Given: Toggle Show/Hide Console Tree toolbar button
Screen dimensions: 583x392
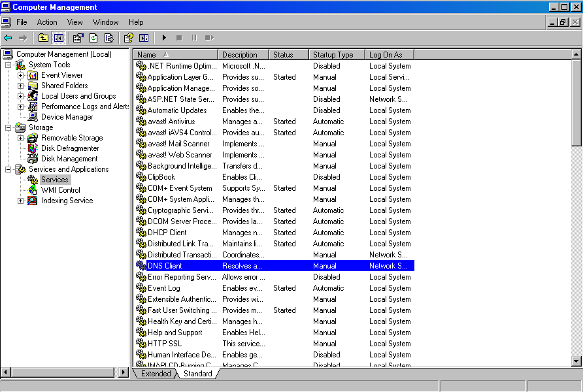Looking at the screenshot, I should 58,38.
